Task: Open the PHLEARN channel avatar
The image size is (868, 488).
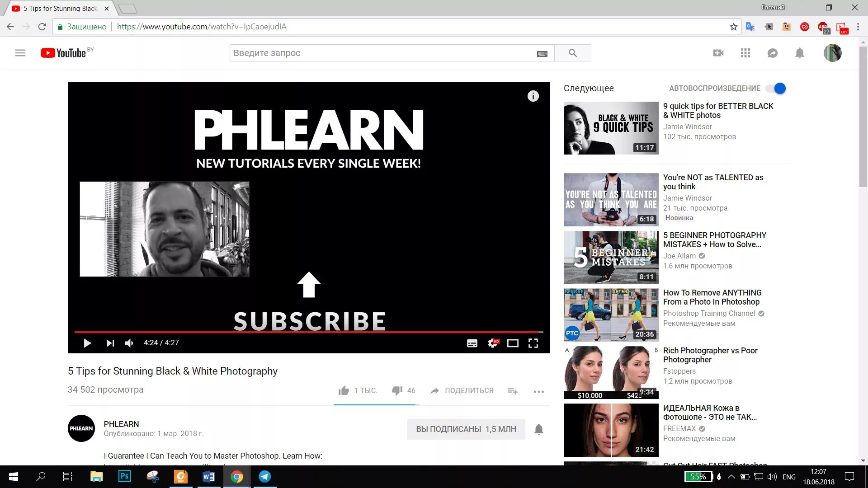Action: (x=81, y=428)
